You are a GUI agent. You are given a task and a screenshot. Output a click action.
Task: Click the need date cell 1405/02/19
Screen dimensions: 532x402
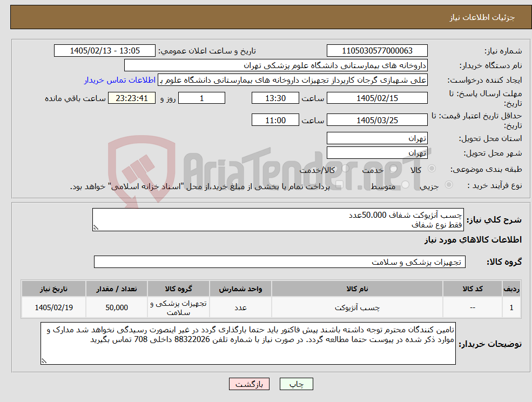click(x=53, y=307)
